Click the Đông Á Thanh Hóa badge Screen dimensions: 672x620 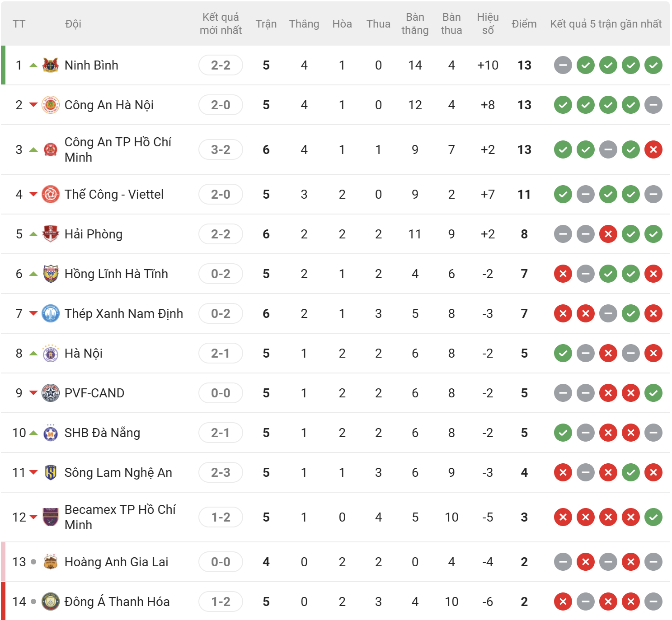[51, 601]
